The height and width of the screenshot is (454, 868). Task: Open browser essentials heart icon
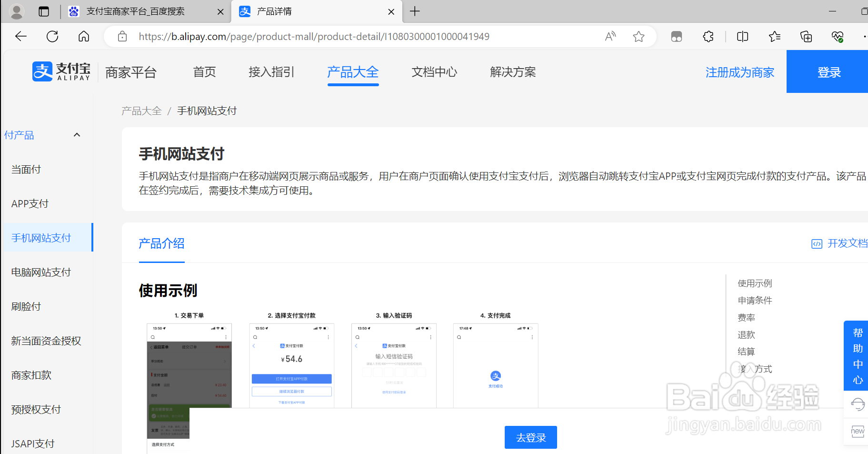(838, 36)
